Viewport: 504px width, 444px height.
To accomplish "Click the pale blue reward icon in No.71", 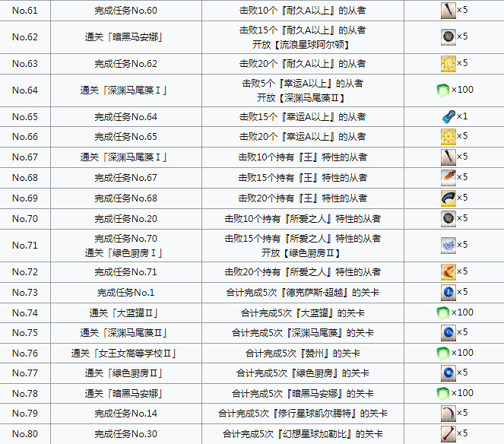I will pos(448,245).
